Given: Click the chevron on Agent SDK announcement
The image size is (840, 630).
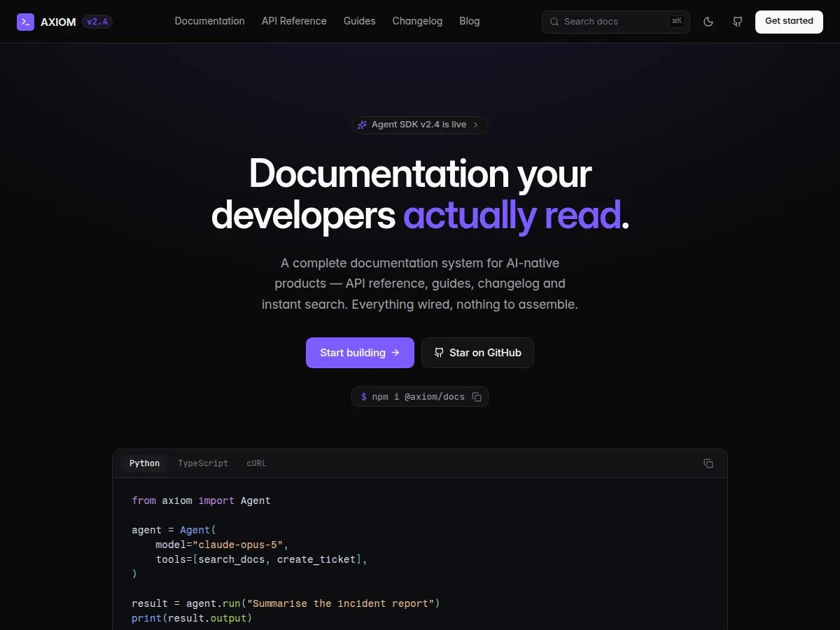Looking at the screenshot, I should pyautogui.click(x=475, y=125).
